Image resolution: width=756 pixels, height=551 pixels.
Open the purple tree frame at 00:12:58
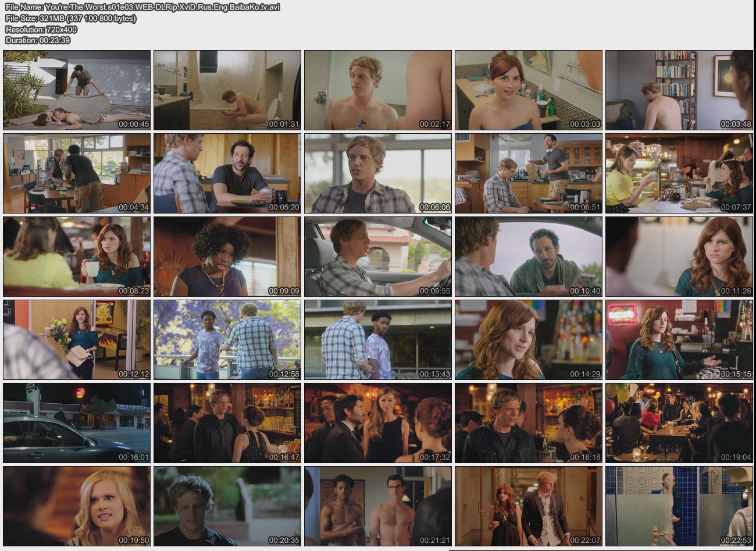point(227,340)
